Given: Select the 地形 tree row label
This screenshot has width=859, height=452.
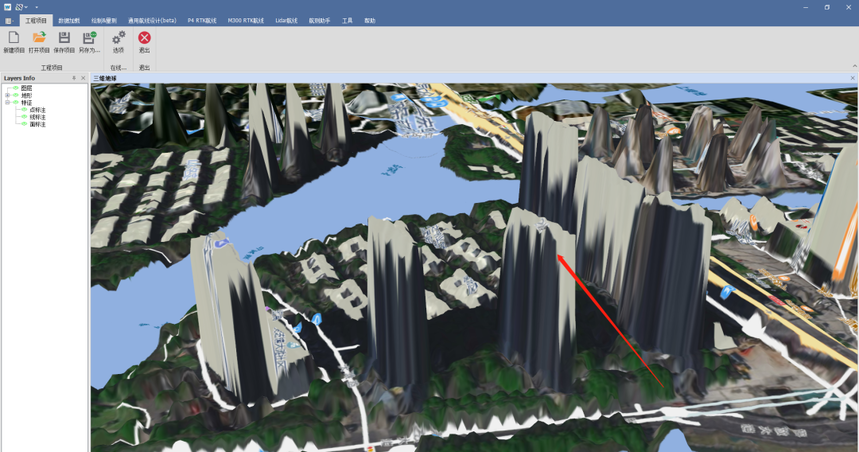Looking at the screenshot, I should point(26,95).
